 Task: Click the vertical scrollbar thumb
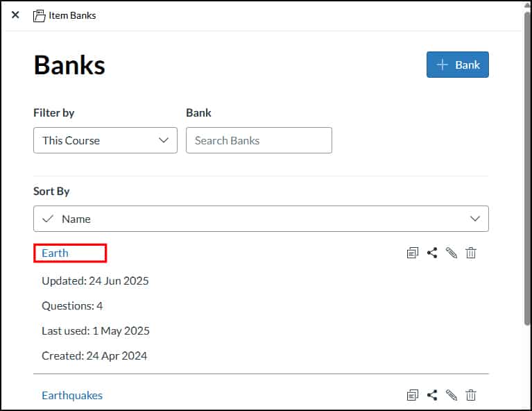click(526, 167)
